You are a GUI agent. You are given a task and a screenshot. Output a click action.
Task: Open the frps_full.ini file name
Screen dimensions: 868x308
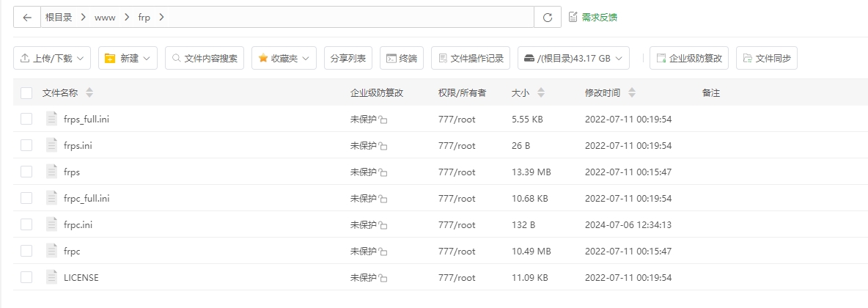(x=87, y=119)
